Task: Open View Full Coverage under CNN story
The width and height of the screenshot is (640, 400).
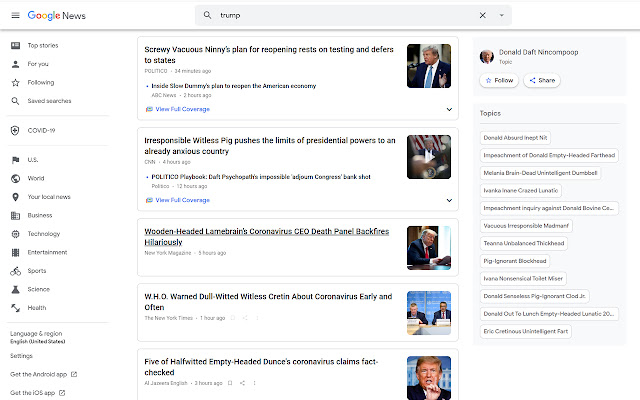Action: [x=182, y=200]
